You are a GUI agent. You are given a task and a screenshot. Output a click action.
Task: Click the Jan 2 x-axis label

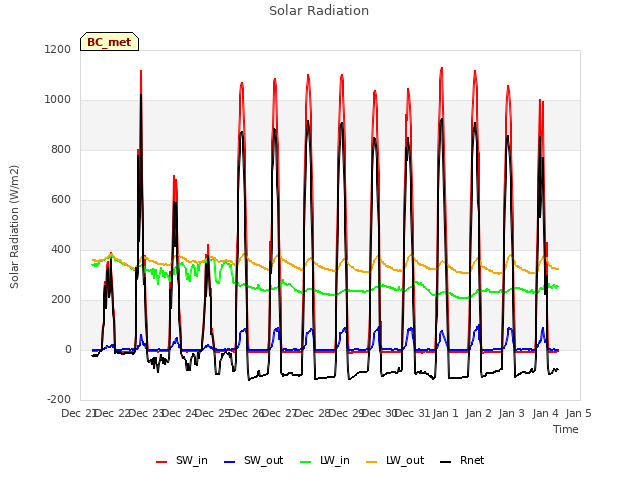(479, 413)
